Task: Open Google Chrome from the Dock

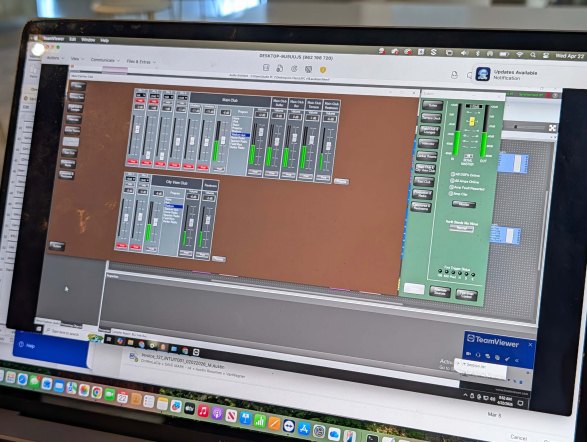Action: point(97,392)
